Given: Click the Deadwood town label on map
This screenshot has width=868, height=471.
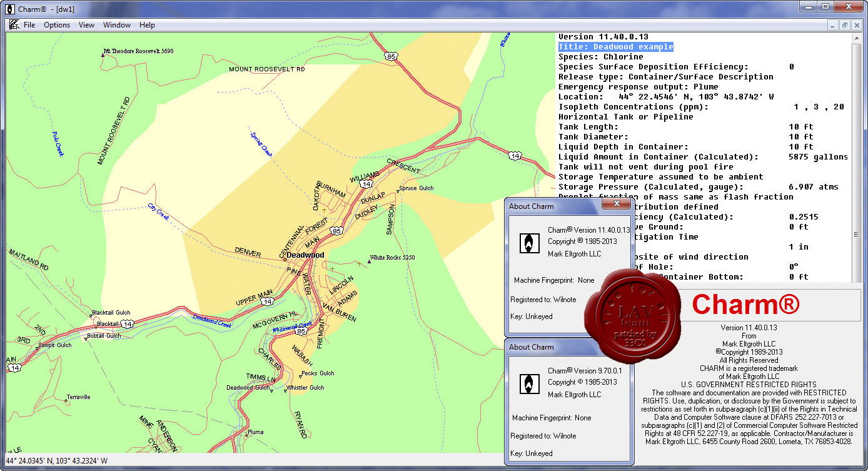Looking at the screenshot, I should tap(305, 255).
